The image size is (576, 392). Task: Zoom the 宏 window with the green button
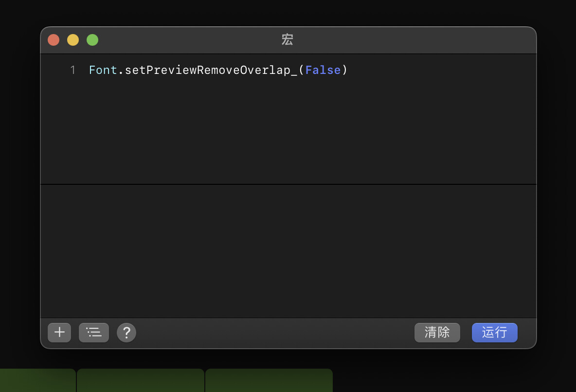tap(92, 40)
